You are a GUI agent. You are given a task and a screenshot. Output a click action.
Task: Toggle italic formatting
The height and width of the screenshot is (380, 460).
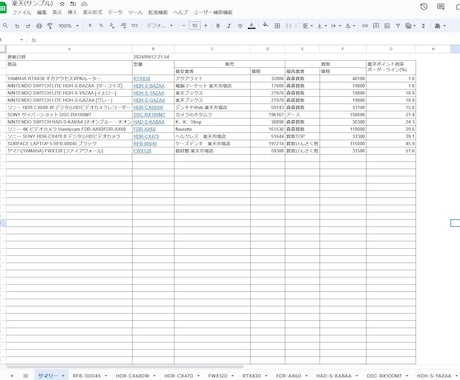click(x=229, y=26)
